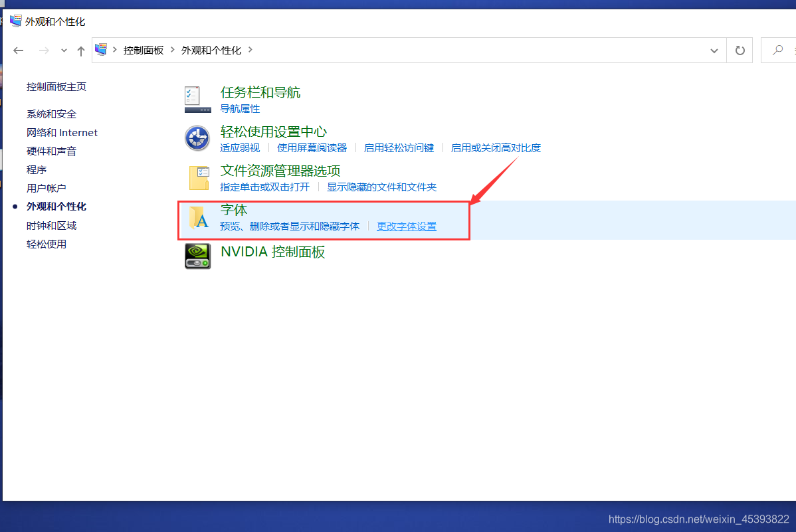Open the NVIDIA control panel icon
The image size is (796, 532).
pyautogui.click(x=197, y=256)
